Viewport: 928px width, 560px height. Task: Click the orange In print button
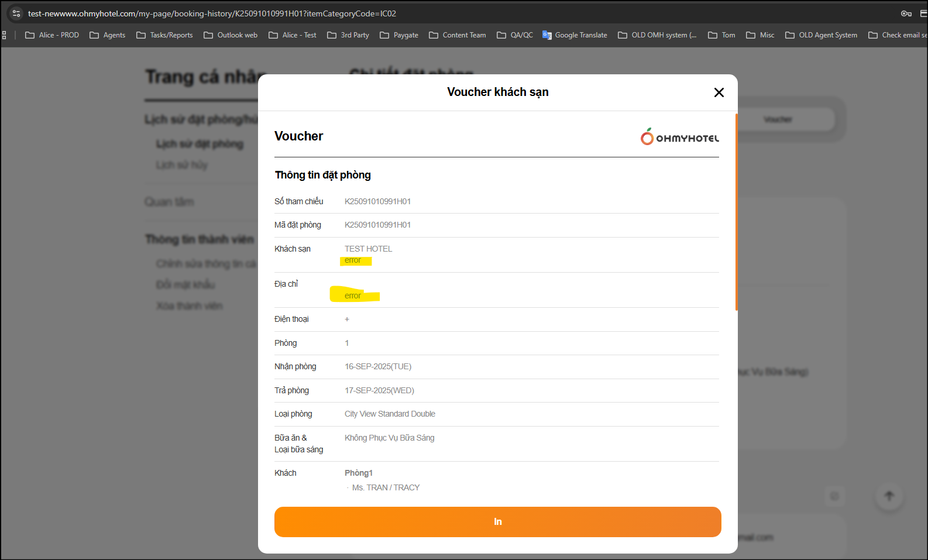point(497,521)
